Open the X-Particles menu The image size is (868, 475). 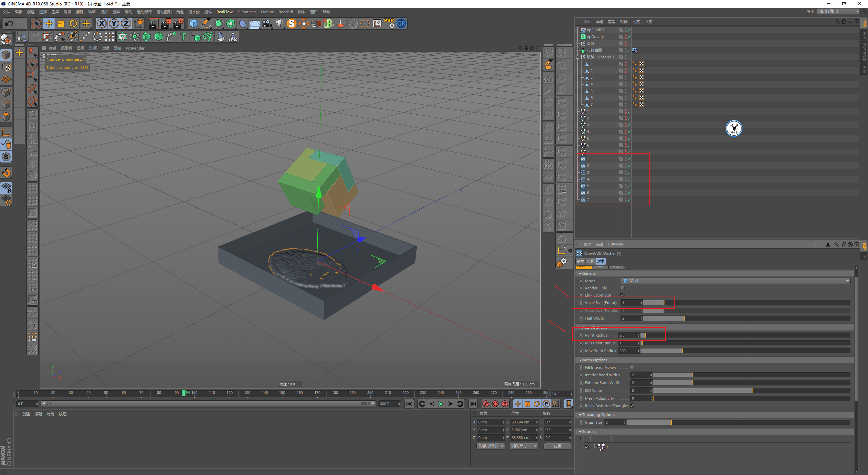click(246, 12)
